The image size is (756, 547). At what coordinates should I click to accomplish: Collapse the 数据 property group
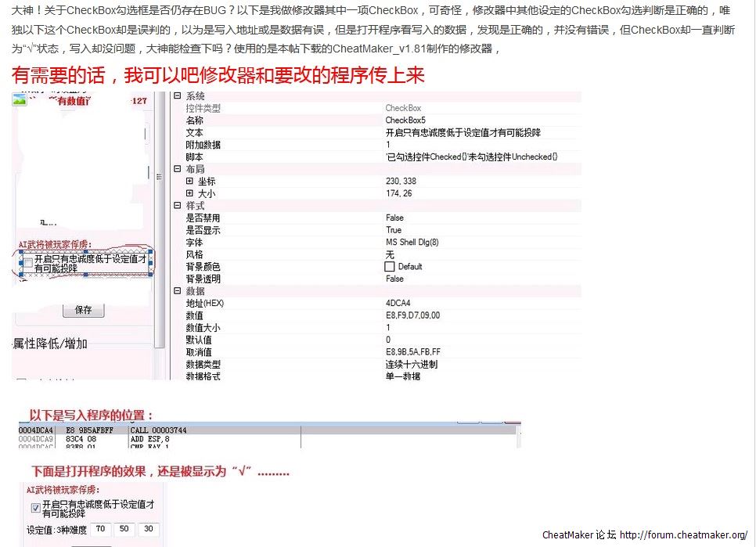tap(178, 291)
